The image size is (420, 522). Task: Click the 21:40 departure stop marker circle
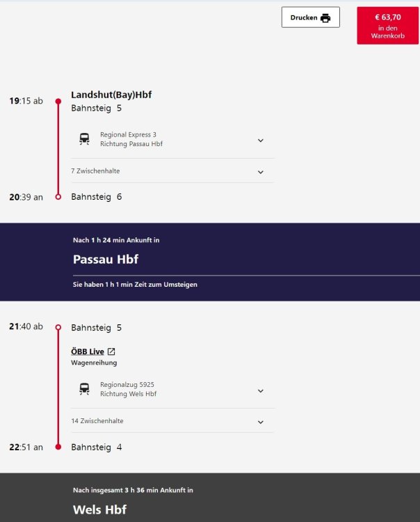58,327
